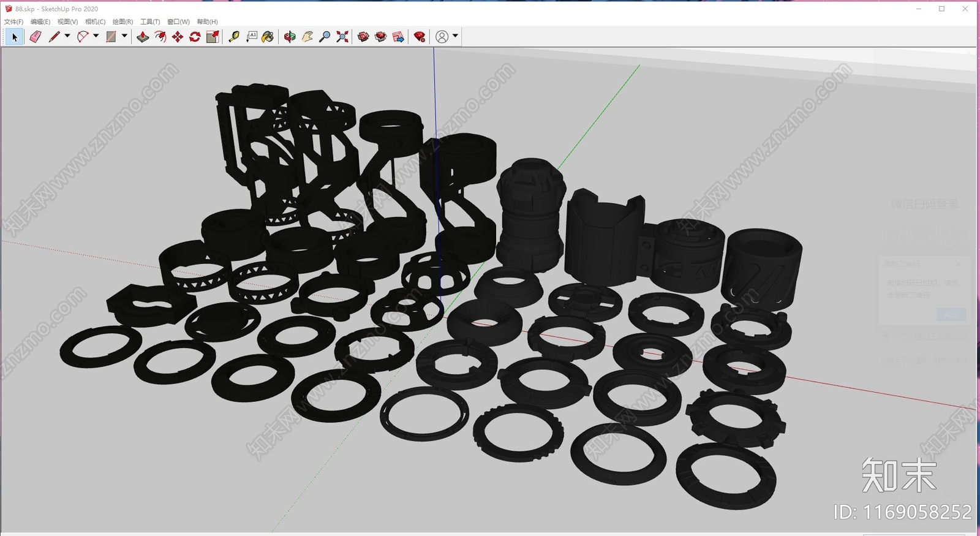This screenshot has height=536, width=980.
Task: Open the 文件(F) menu
Action: click(x=13, y=21)
